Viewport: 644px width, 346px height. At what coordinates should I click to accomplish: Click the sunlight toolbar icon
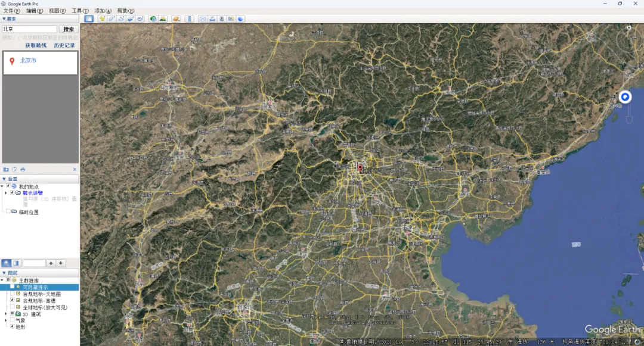click(163, 18)
